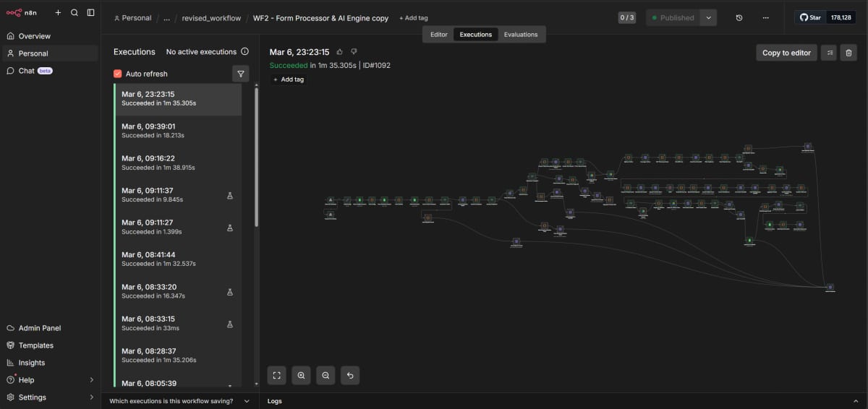Click flask icon on 08:33:15 execution

click(230, 324)
